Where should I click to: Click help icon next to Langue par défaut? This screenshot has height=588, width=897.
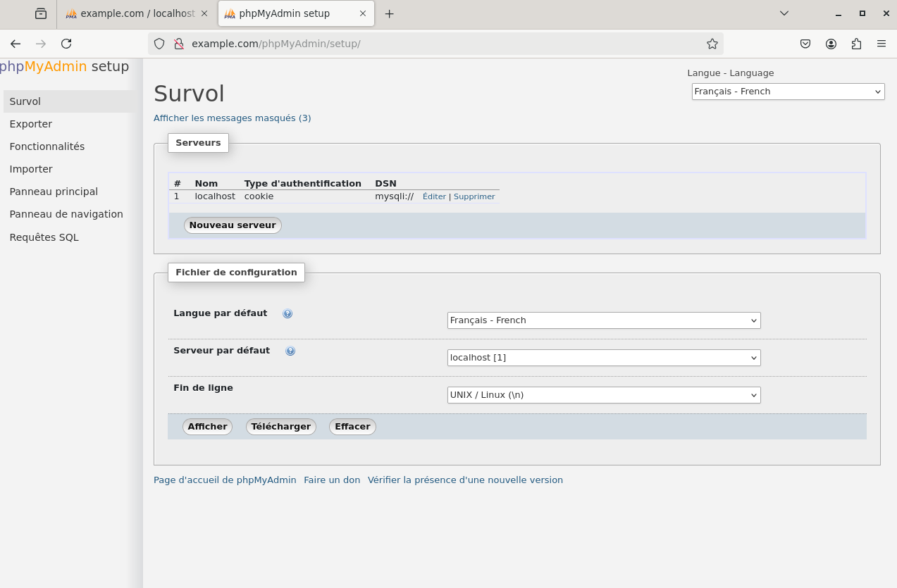pyautogui.click(x=287, y=314)
